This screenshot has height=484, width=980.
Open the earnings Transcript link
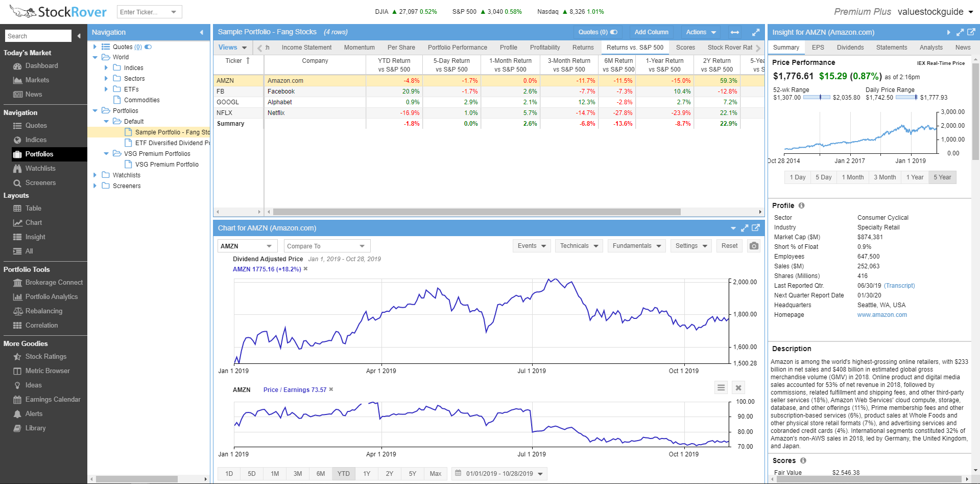pos(899,286)
